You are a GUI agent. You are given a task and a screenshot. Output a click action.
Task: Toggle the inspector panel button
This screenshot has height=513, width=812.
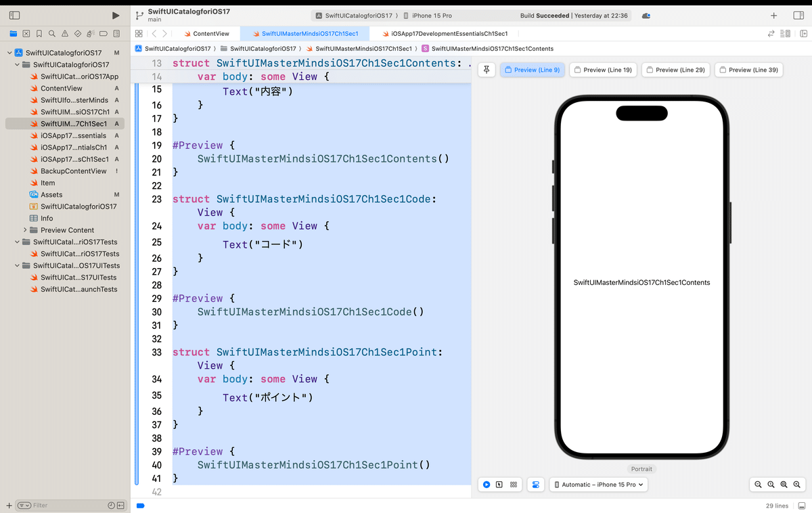(x=798, y=16)
